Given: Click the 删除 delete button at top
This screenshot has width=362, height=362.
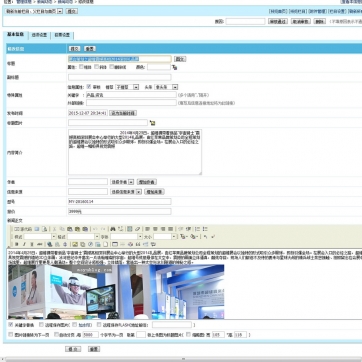Looking at the screenshot, I should (320, 21).
